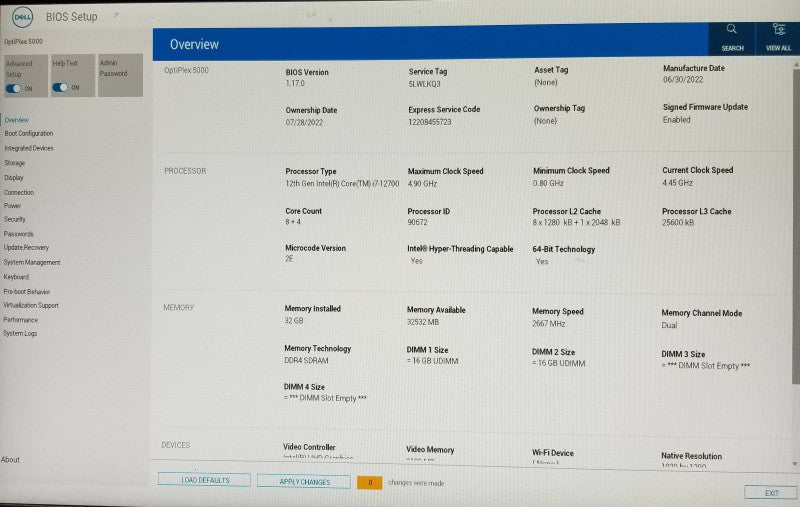Screen dimensions: 800x507
Task: Click the Apply Changes button
Action: click(305, 481)
